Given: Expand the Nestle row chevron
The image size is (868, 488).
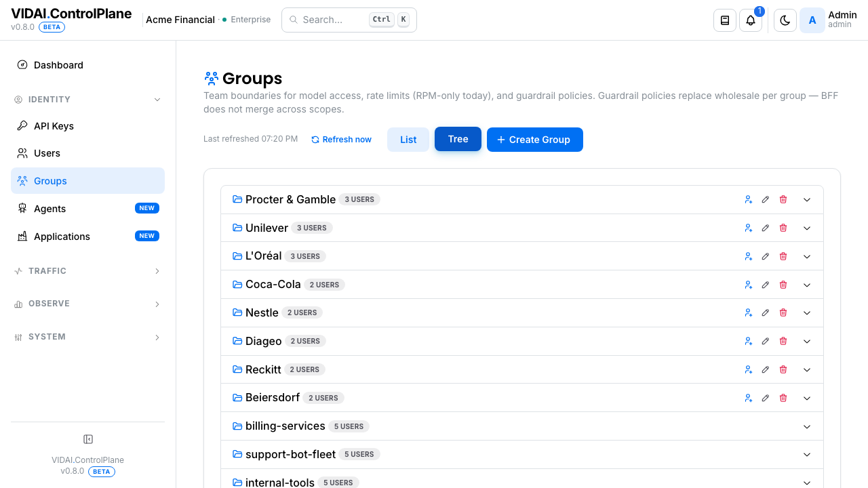Looking at the screenshot, I should click(x=807, y=312).
